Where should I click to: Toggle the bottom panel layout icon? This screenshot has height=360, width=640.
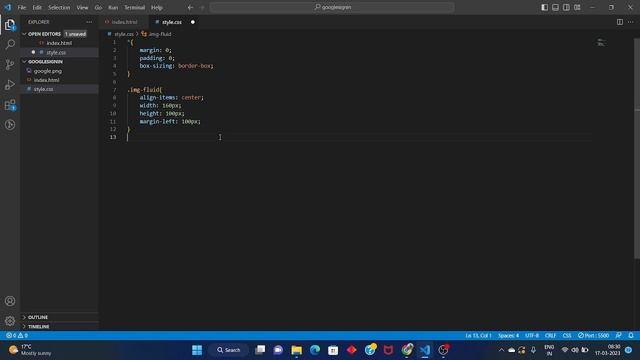(556, 7)
